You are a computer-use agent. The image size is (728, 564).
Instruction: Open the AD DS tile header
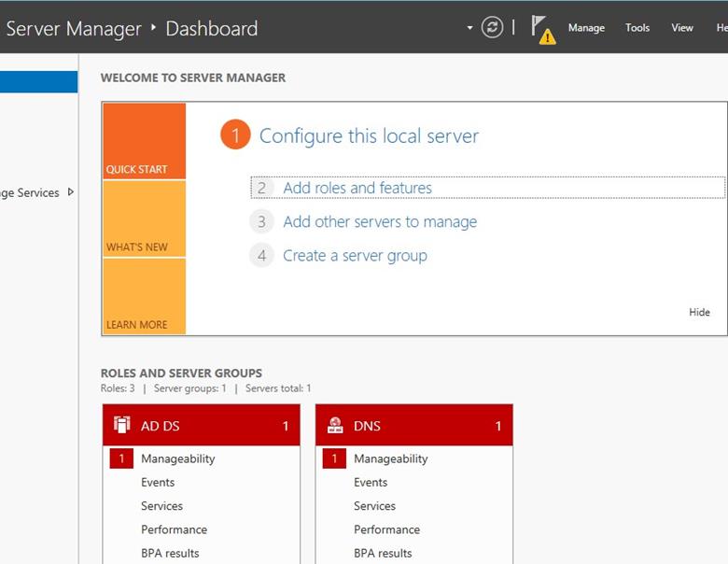(x=202, y=425)
